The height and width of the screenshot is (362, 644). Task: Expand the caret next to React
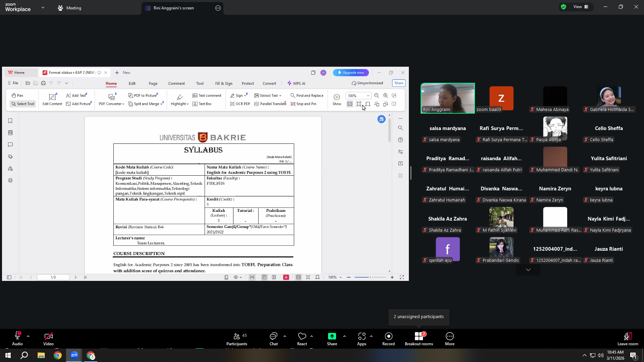point(312,336)
